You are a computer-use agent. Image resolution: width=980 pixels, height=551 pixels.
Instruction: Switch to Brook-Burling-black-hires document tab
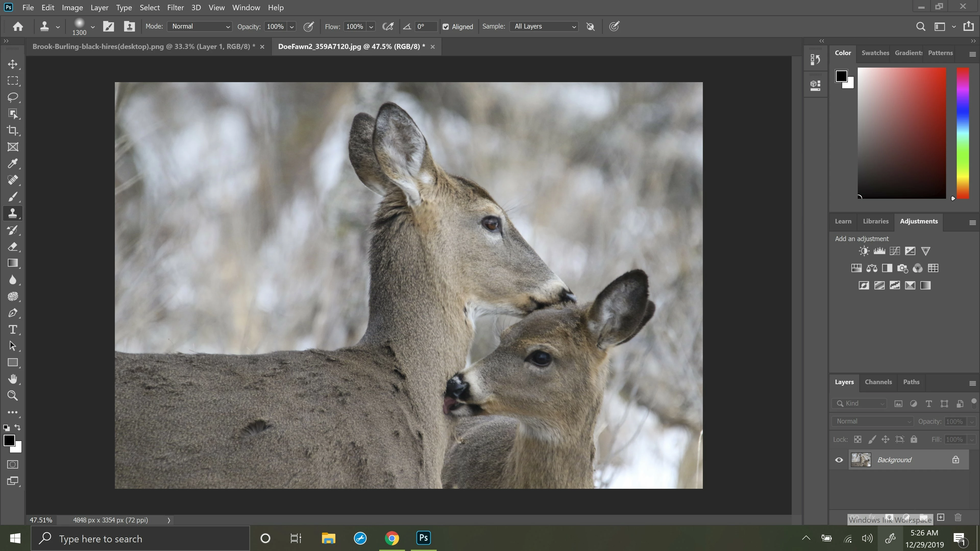(x=143, y=46)
